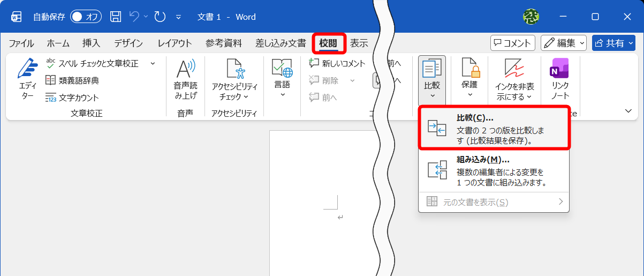Click the user account avatar
The height and width of the screenshot is (276, 644).
click(531, 17)
